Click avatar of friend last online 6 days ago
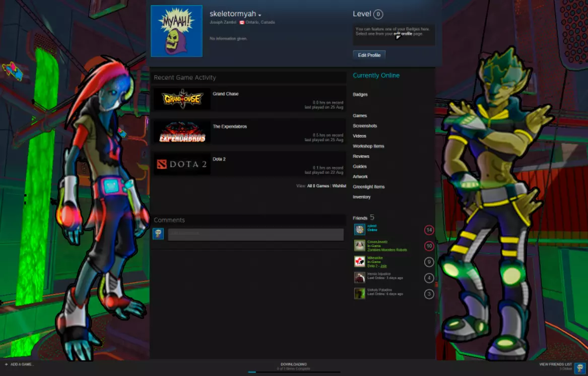Image resolution: width=588 pixels, height=376 pixels. pyautogui.click(x=360, y=293)
